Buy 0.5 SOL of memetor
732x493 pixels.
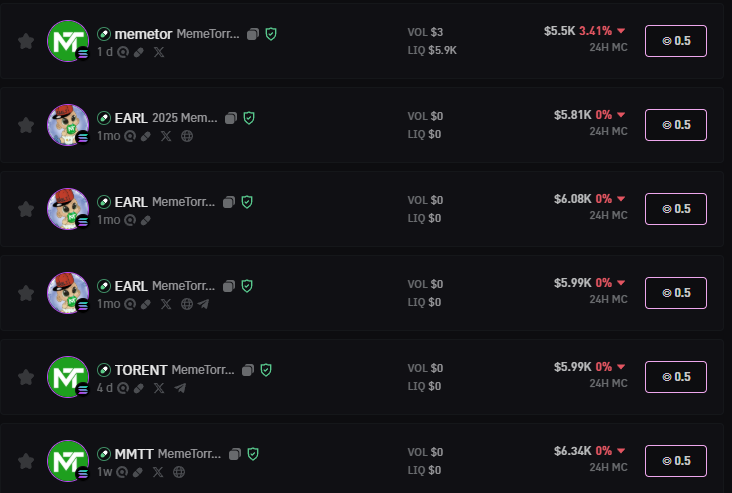676,41
